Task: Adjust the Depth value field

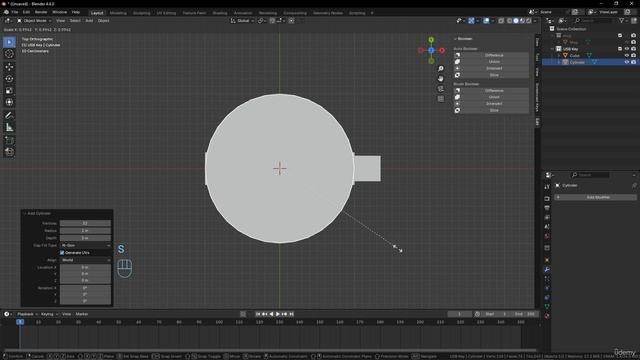Action: pos(85,238)
